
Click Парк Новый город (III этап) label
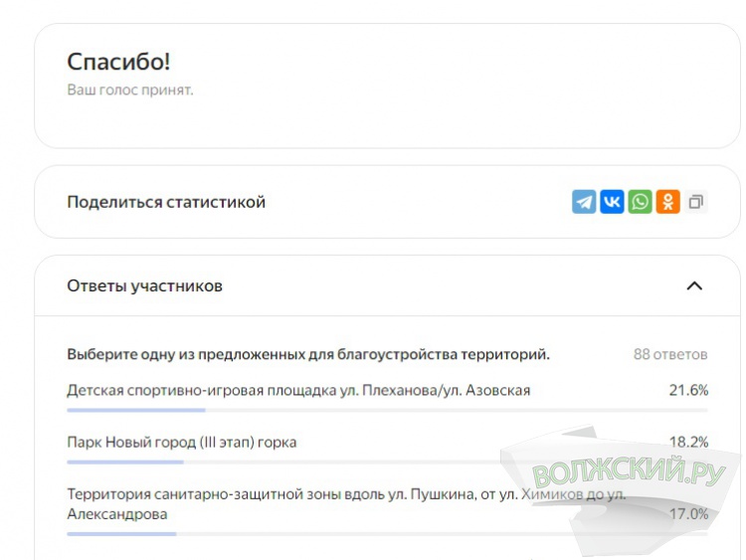181,442
